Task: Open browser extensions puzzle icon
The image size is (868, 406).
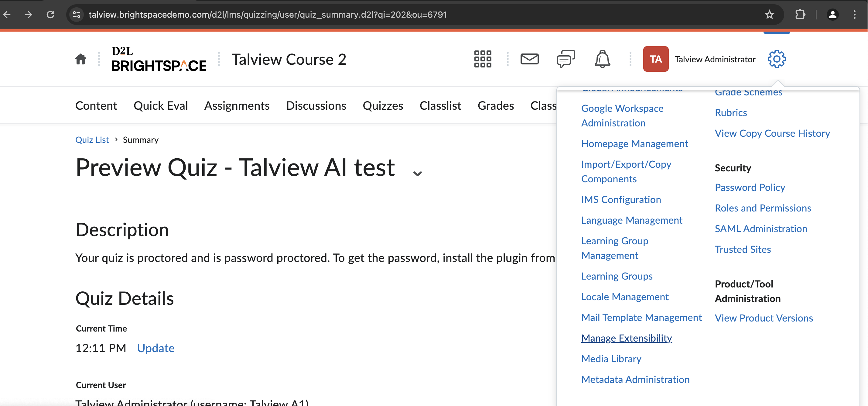Action: (800, 15)
